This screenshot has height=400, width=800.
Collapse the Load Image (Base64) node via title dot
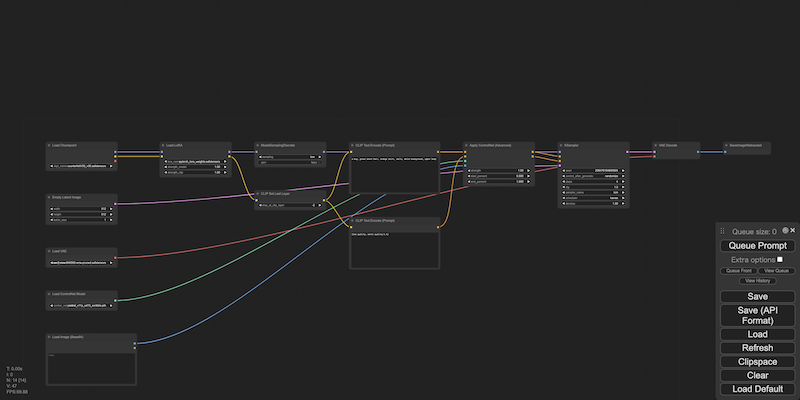click(x=49, y=337)
